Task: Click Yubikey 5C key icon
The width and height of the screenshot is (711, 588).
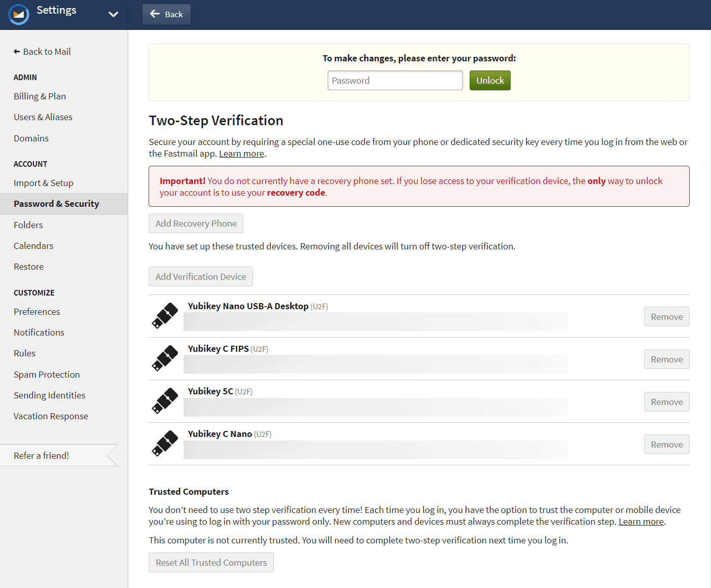Action: (x=165, y=401)
